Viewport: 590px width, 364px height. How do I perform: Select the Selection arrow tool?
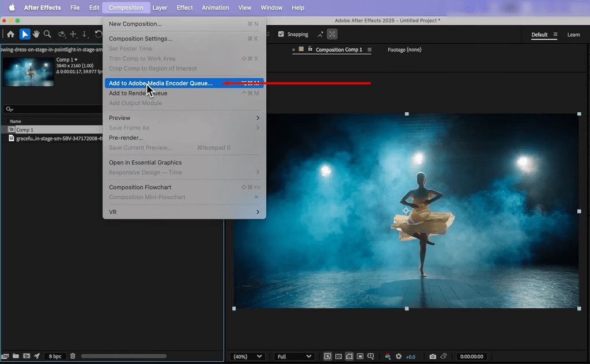(24, 34)
